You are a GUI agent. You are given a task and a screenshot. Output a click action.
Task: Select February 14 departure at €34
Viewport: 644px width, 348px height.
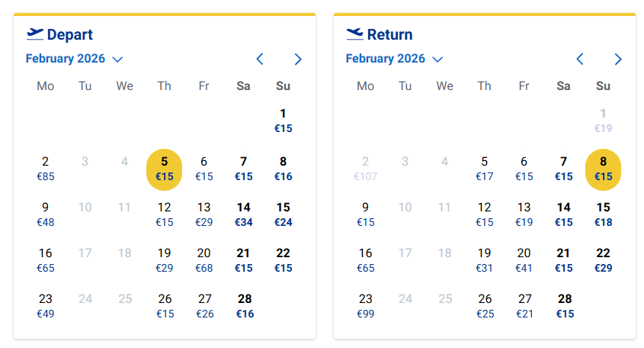point(244,214)
